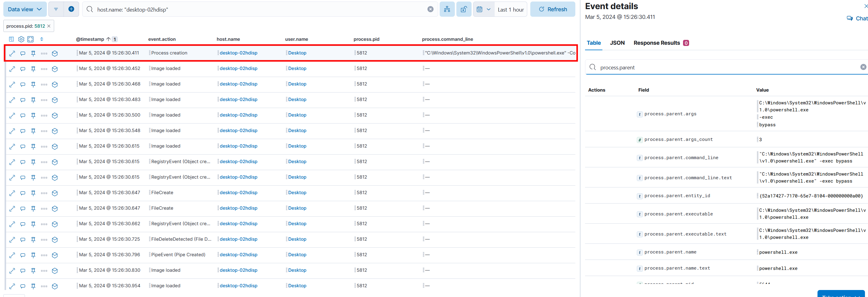
Task: Clear the host.name query text
Action: (430, 9)
